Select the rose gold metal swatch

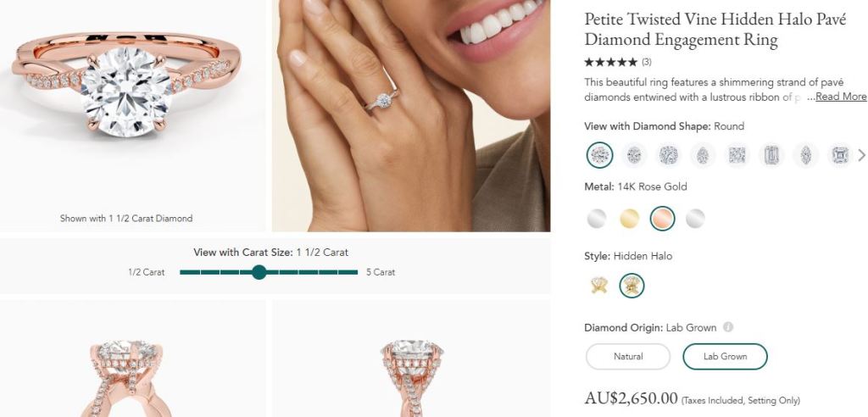662,219
